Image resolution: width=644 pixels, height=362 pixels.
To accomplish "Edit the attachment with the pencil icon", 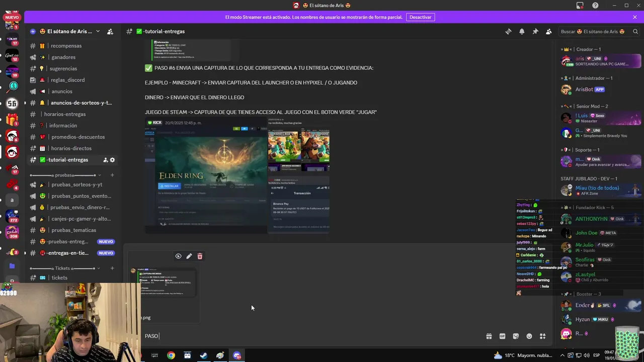I will coord(189,256).
